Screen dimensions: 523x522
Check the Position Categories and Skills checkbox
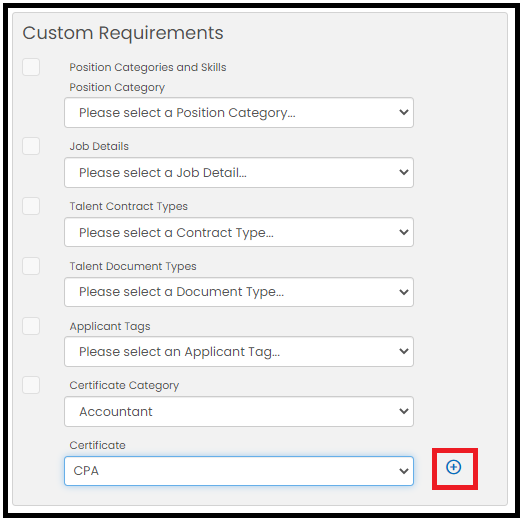tap(31, 67)
